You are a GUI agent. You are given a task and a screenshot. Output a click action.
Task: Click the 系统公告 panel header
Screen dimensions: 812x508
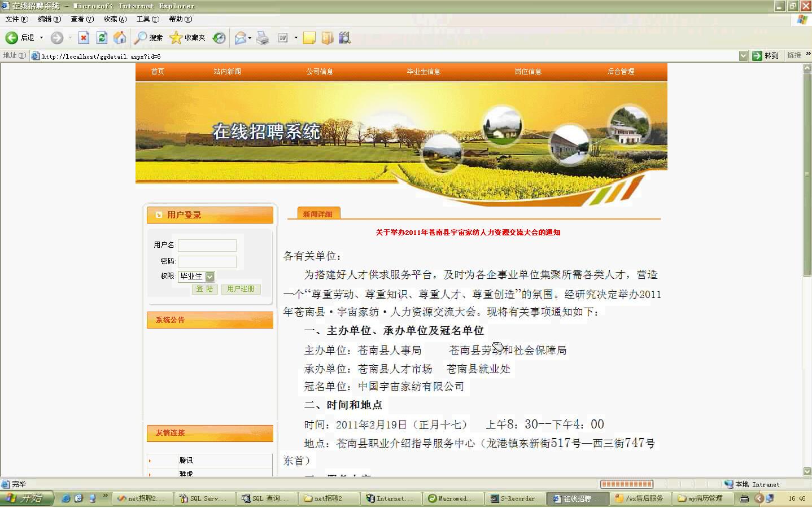[x=210, y=320]
